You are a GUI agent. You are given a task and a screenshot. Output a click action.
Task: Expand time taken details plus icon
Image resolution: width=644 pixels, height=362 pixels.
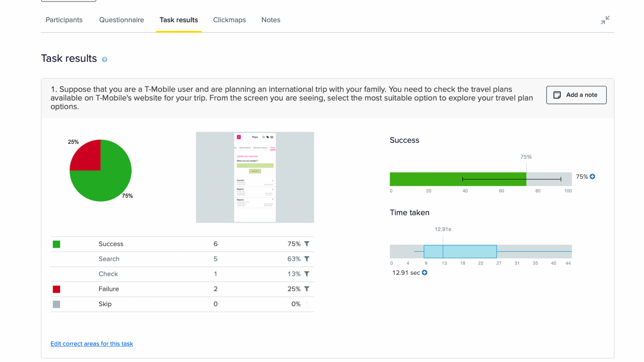(x=425, y=273)
